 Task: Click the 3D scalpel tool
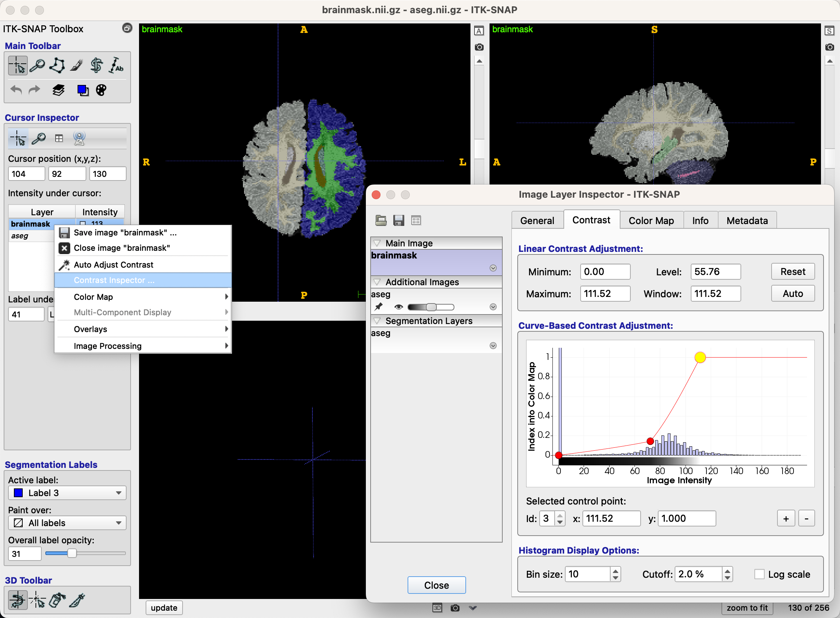click(78, 600)
